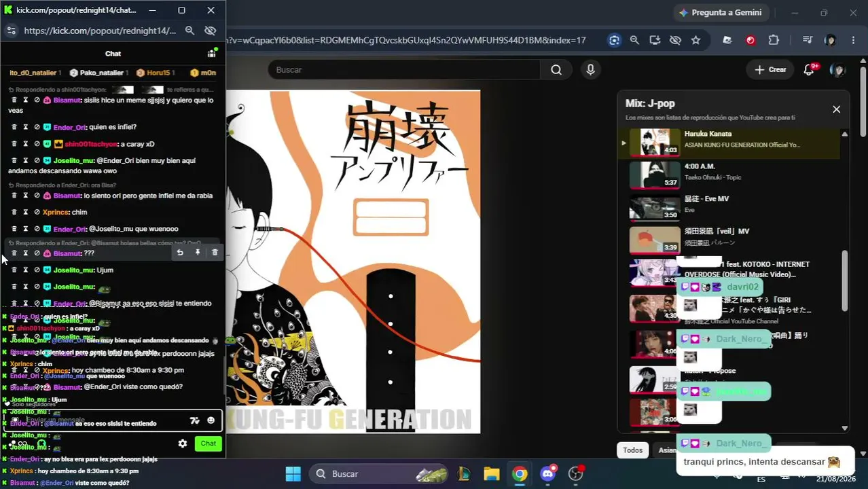
Task: Delete Joselito_mu's 'Ujum' message
Action: click(14, 270)
